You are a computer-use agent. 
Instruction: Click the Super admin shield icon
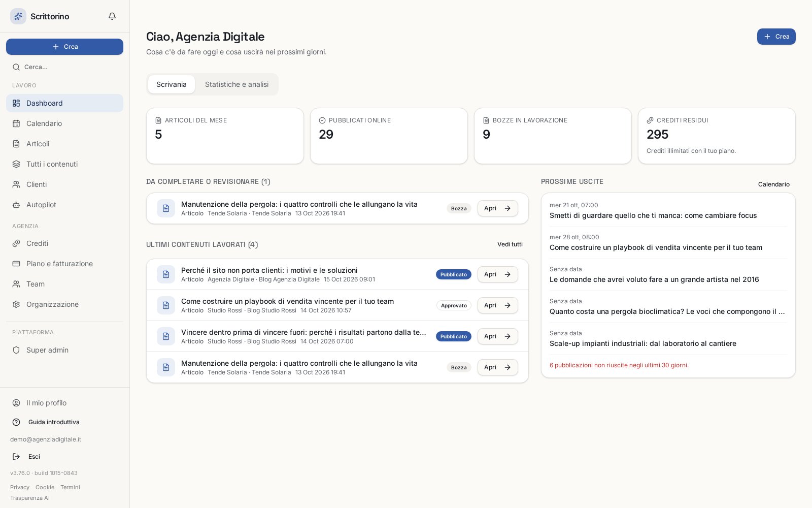[16, 350]
